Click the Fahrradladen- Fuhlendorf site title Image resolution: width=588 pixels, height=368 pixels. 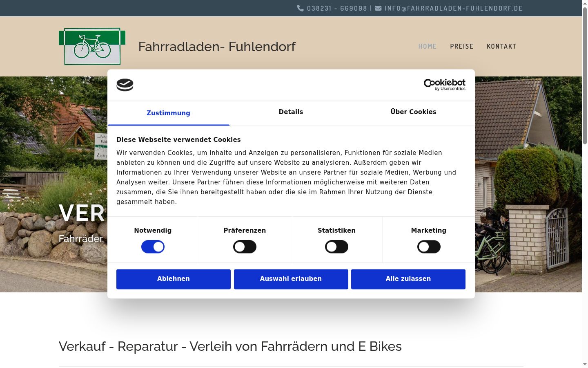coord(217,47)
